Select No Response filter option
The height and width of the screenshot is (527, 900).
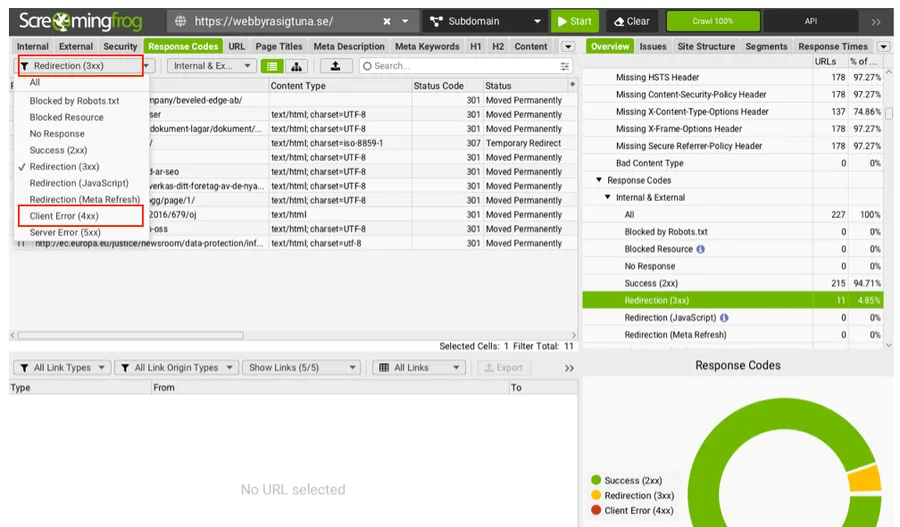(x=82, y=134)
